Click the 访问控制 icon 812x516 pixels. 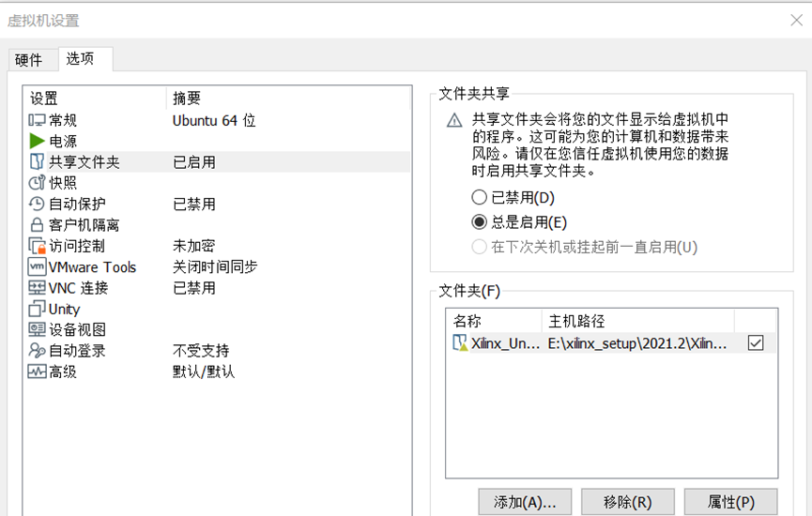coord(38,246)
